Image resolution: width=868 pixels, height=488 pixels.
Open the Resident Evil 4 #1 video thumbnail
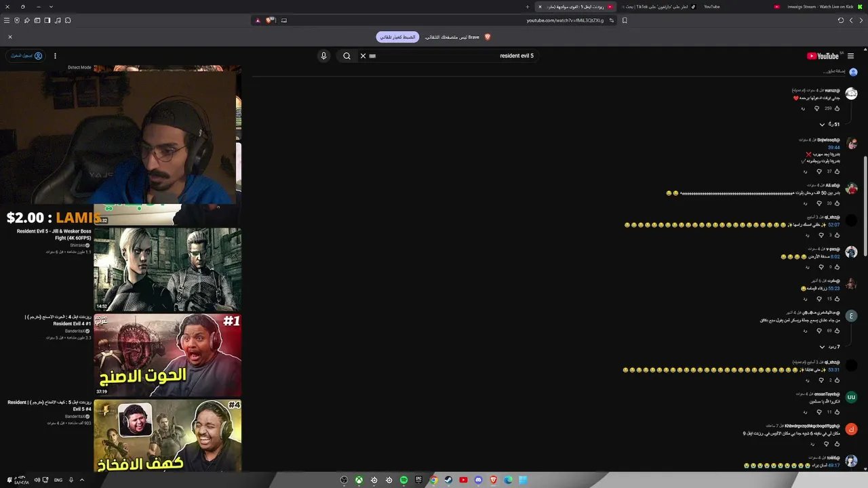click(167, 355)
